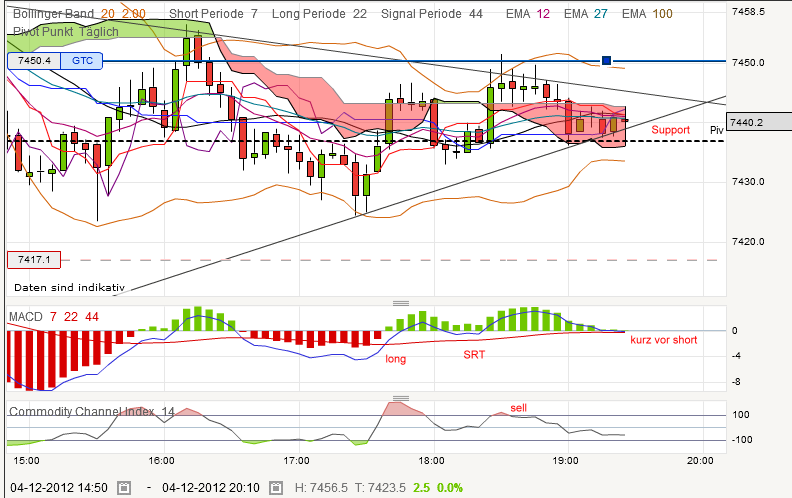
Task: Grab the divider handle above MACD panel
Action: coord(401,303)
